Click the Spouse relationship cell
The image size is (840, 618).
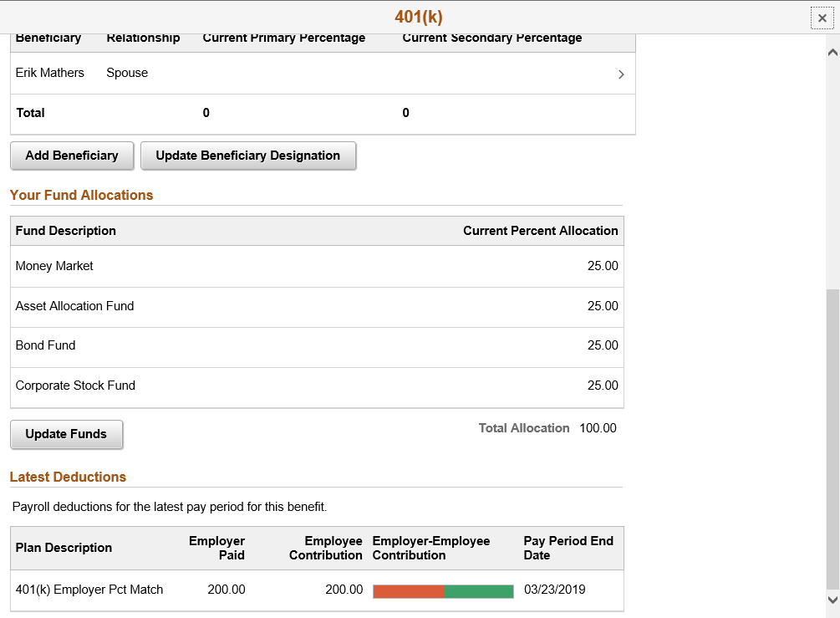(x=127, y=73)
